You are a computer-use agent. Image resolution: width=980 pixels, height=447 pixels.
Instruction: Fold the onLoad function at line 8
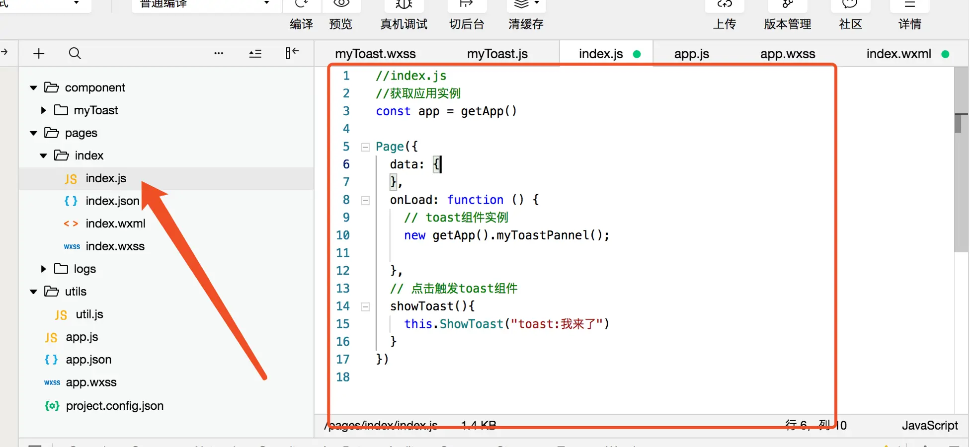365,201
